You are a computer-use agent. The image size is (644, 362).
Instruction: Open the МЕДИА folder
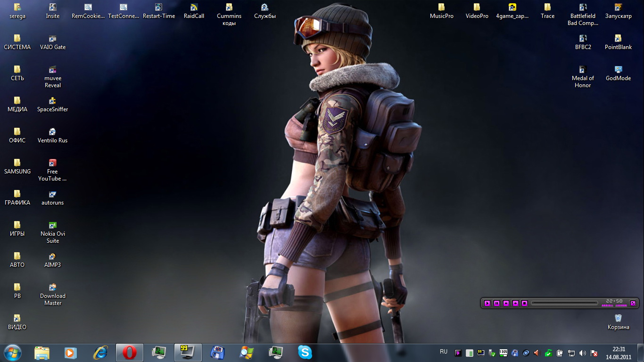[17, 105]
